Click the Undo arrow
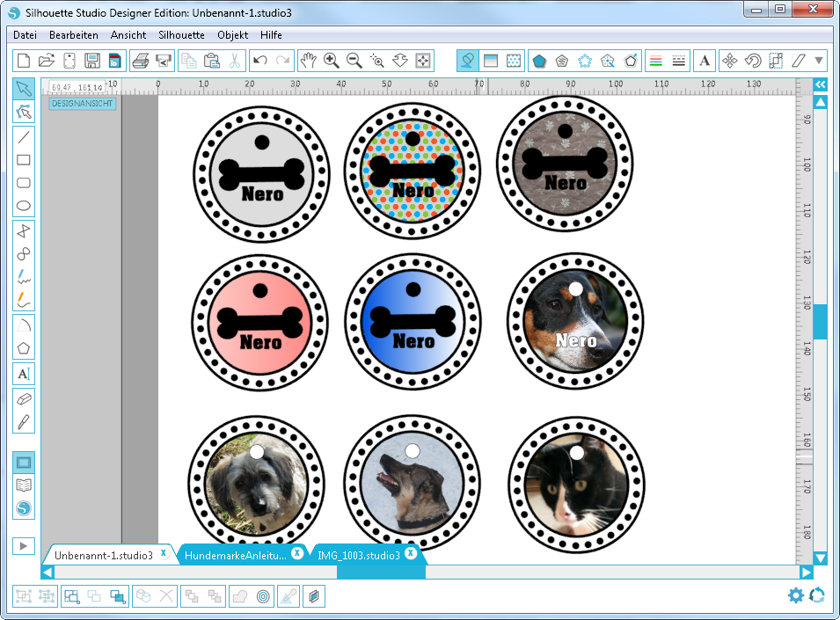 pyautogui.click(x=259, y=61)
